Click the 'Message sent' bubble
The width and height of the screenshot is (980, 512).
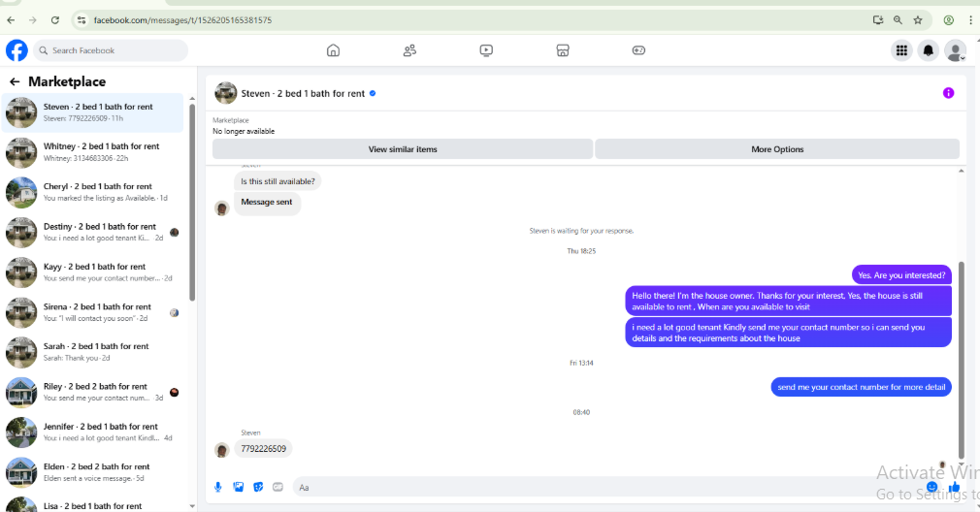(x=267, y=203)
